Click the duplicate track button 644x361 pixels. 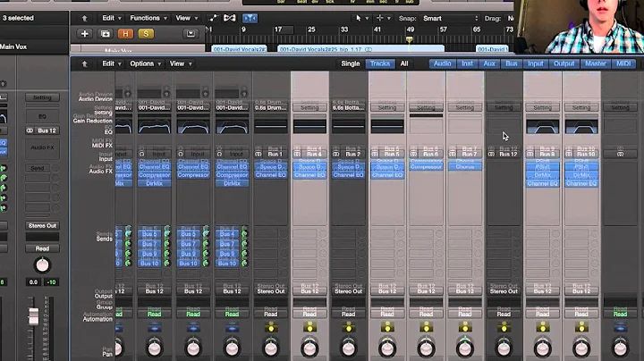106,34
